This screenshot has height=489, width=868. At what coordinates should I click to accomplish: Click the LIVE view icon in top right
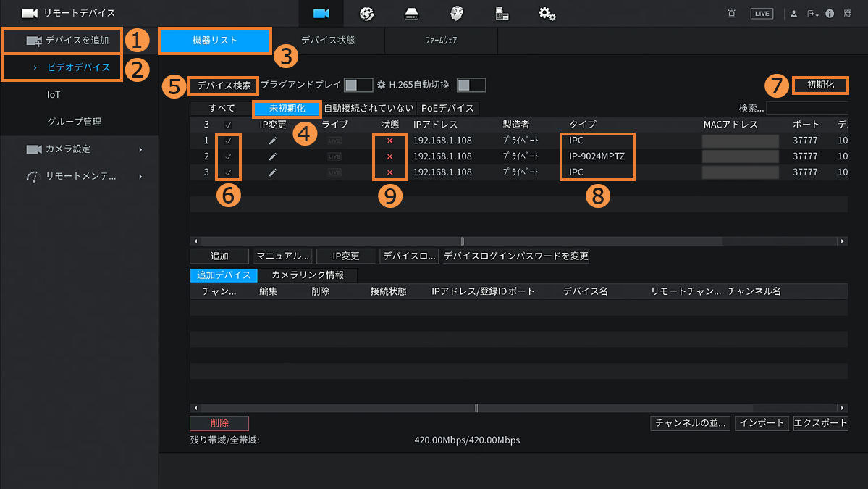[x=762, y=13]
